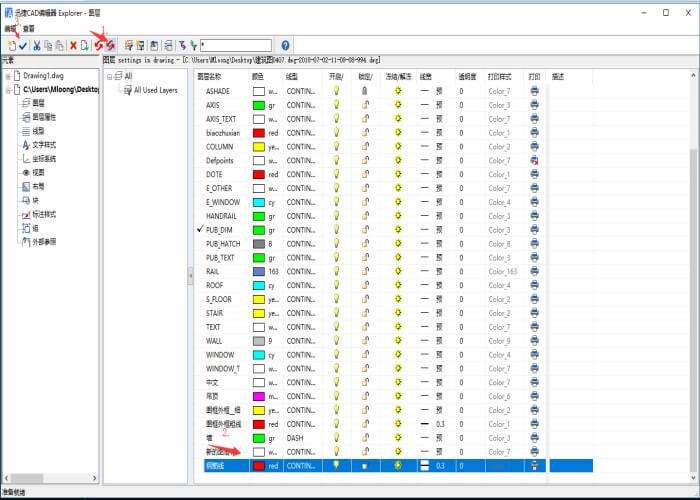Click the Cut scissors icon
Screen dimensions: 700x500
(x=37, y=45)
